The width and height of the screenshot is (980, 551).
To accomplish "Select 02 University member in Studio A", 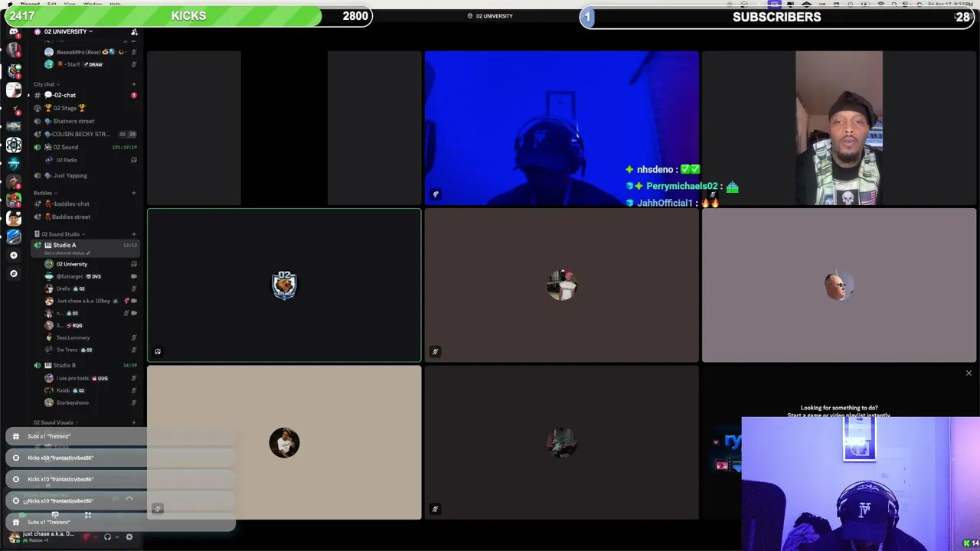I will coord(90,264).
